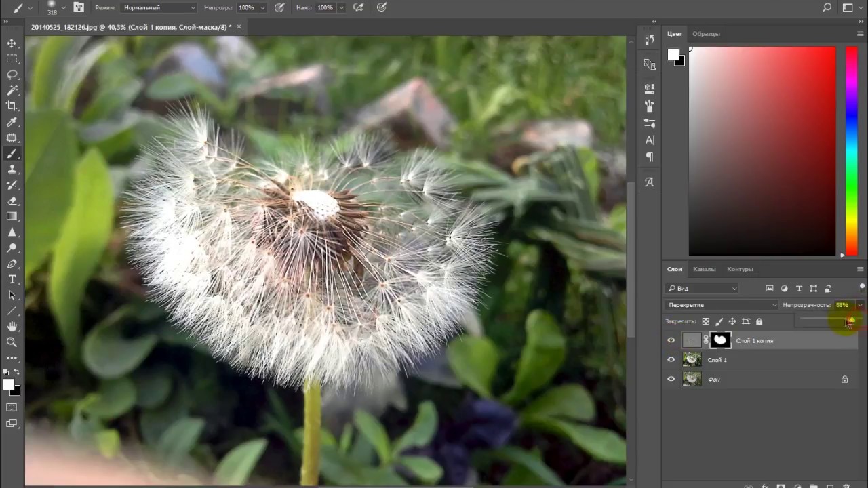868x488 pixels.
Task: Switch to the Каналы tab
Action: [704, 269]
